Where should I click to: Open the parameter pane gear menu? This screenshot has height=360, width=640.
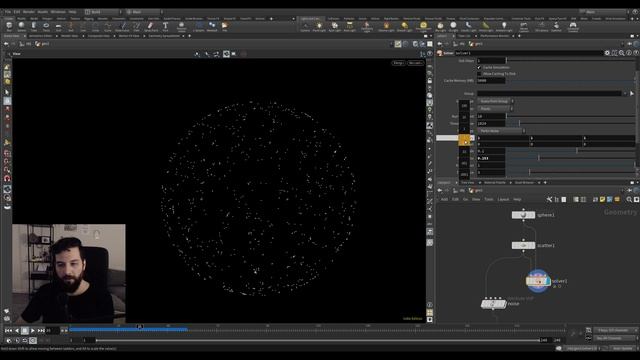click(607, 53)
